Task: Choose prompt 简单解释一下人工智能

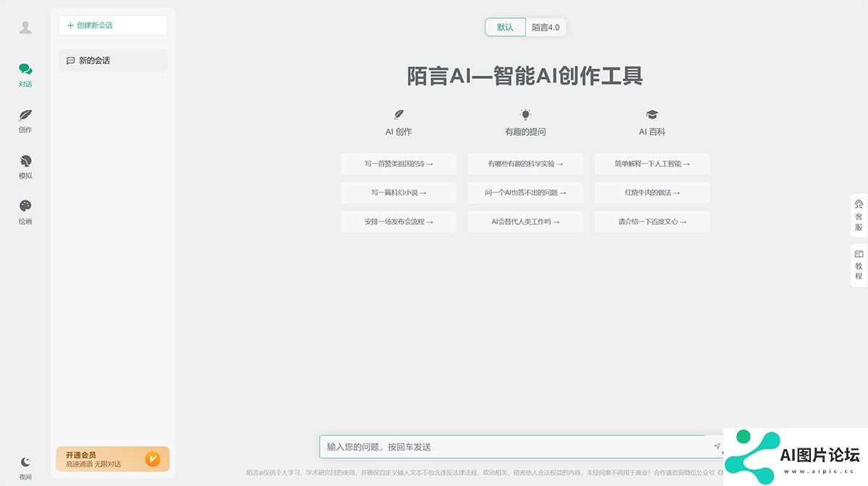Action: point(652,164)
